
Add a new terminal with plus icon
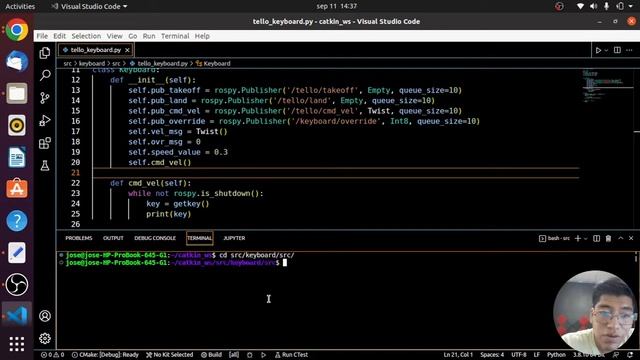click(x=578, y=238)
